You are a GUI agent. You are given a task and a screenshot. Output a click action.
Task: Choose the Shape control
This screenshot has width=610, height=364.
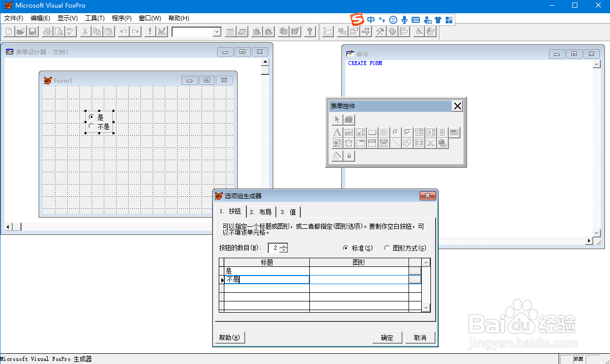408,143
